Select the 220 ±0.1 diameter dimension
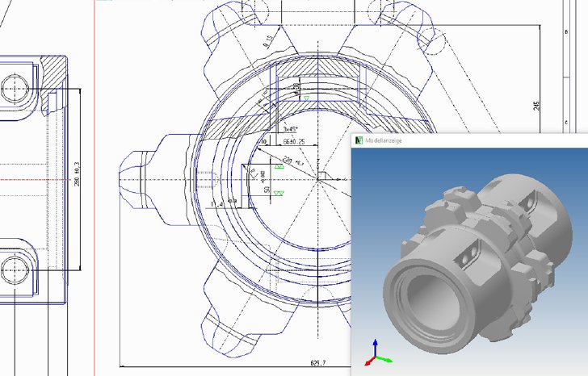The width and height of the screenshot is (588, 376). pyautogui.click(x=292, y=161)
